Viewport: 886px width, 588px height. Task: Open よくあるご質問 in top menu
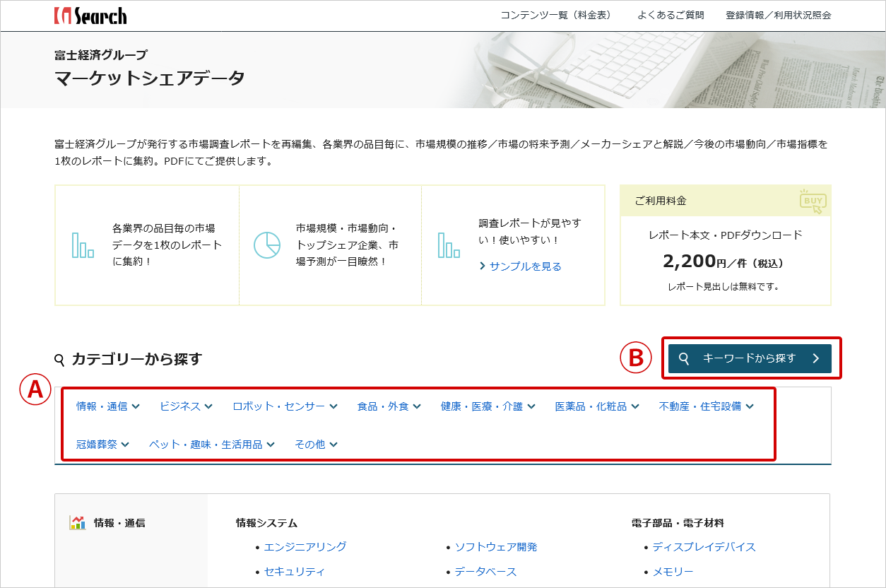[x=670, y=16]
